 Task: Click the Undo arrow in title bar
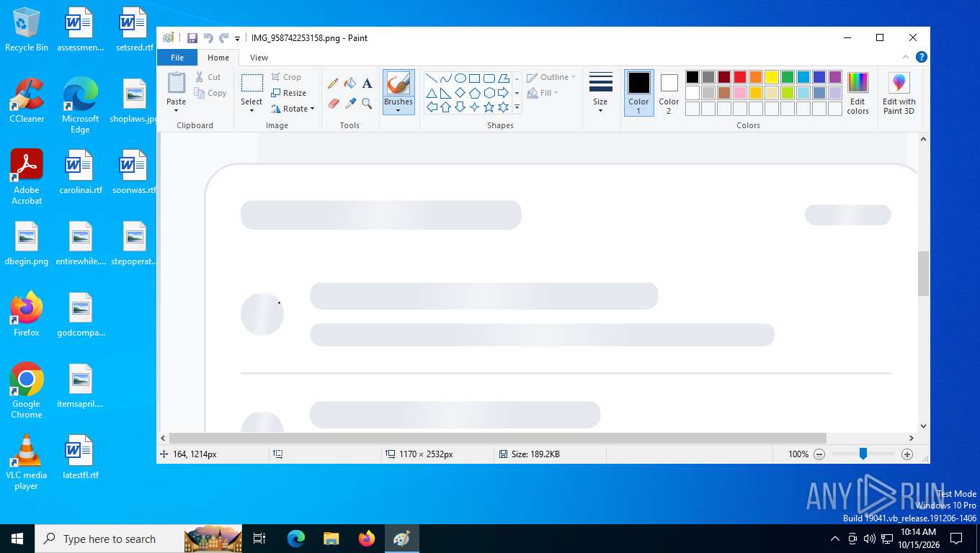click(208, 38)
